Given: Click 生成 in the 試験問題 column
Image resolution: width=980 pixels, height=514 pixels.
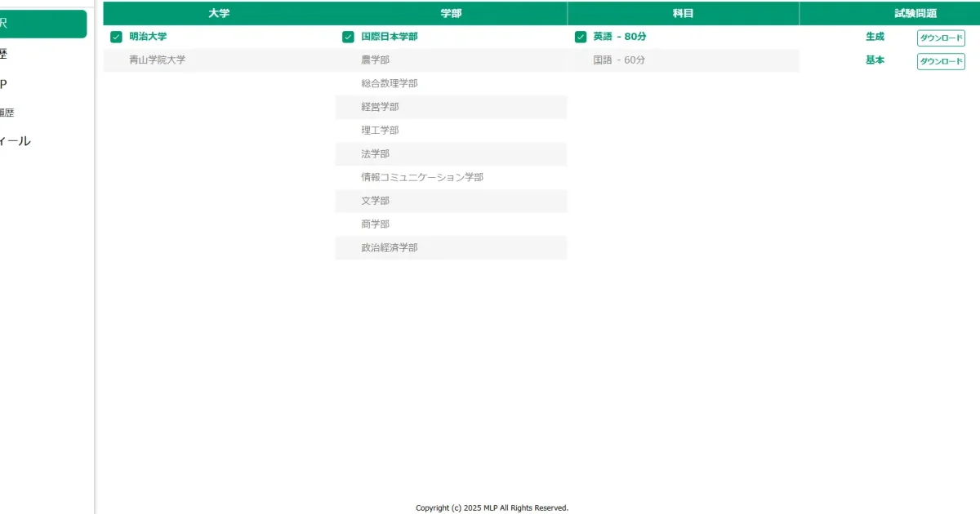Looking at the screenshot, I should tap(875, 36).
